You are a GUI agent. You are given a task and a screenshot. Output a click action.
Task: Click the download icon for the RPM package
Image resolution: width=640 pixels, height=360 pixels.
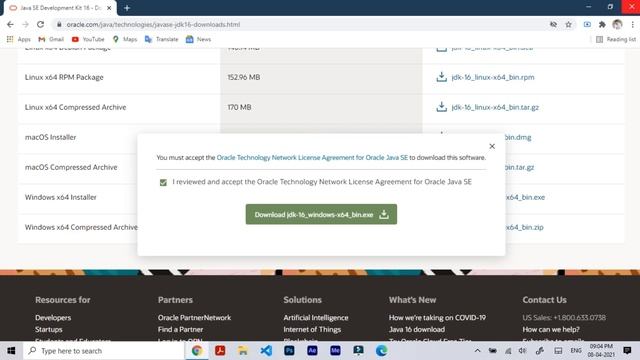tap(441, 77)
